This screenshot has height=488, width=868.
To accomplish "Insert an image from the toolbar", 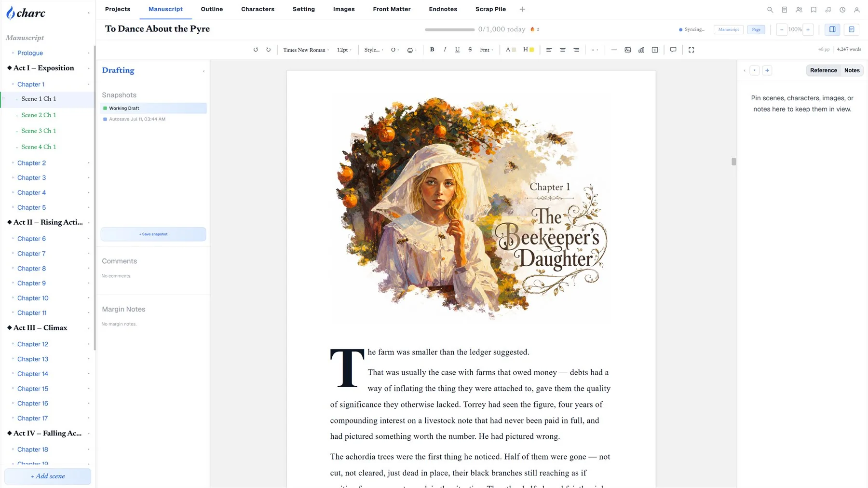I will pos(627,50).
